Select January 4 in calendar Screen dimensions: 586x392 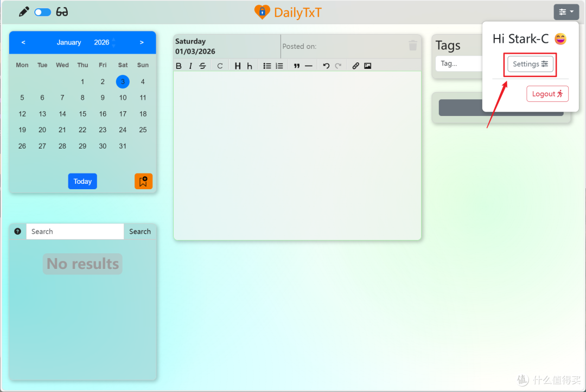coord(143,82)
